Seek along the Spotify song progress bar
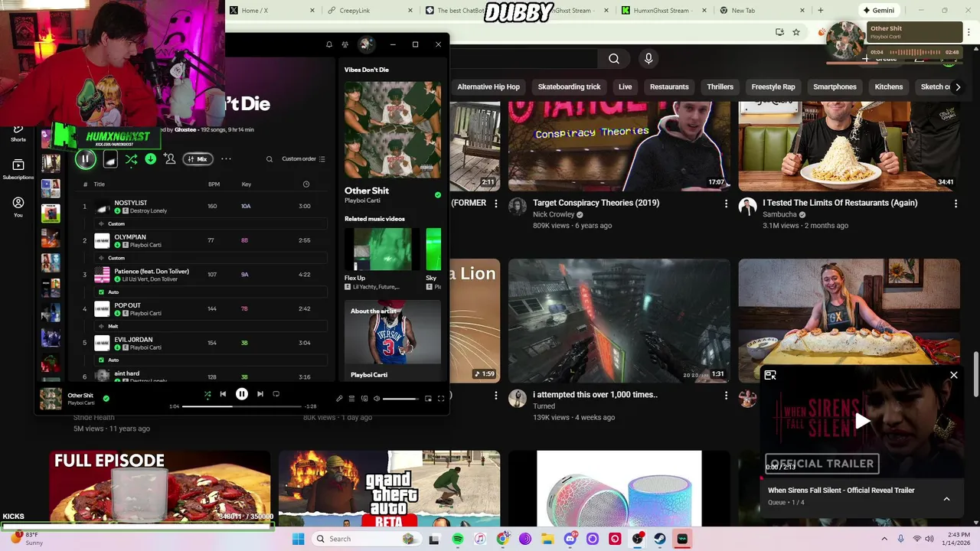Image resolution: width=980 pixels, height=551 pixels. tap(241, 406)
